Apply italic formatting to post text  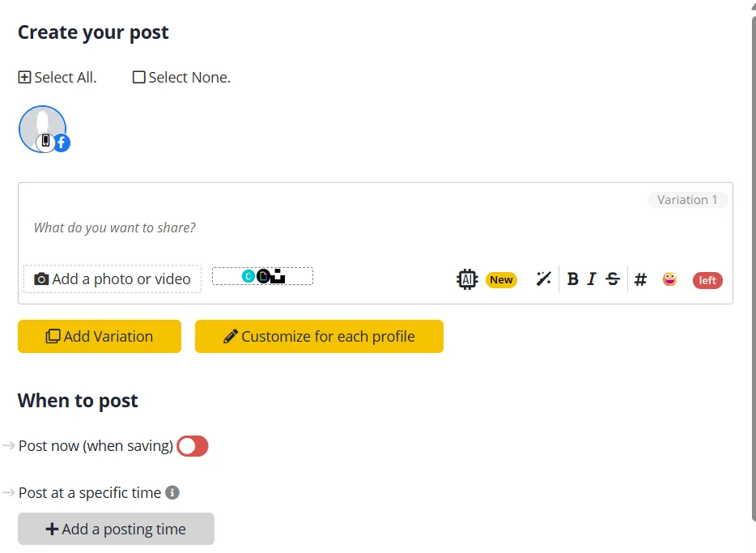592,279
